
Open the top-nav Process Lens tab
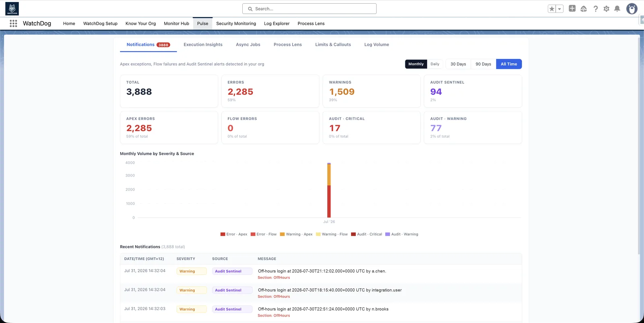(x=311, y=23)
